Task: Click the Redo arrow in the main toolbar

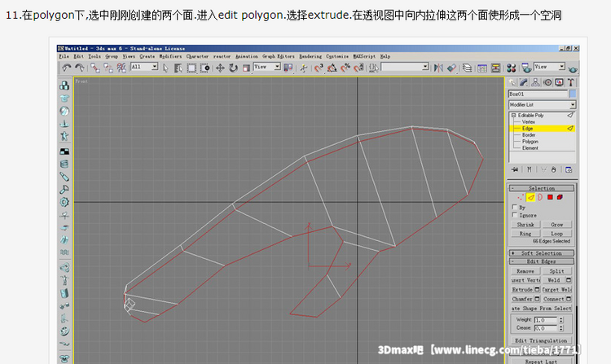Action: click(x=80, y=68)
